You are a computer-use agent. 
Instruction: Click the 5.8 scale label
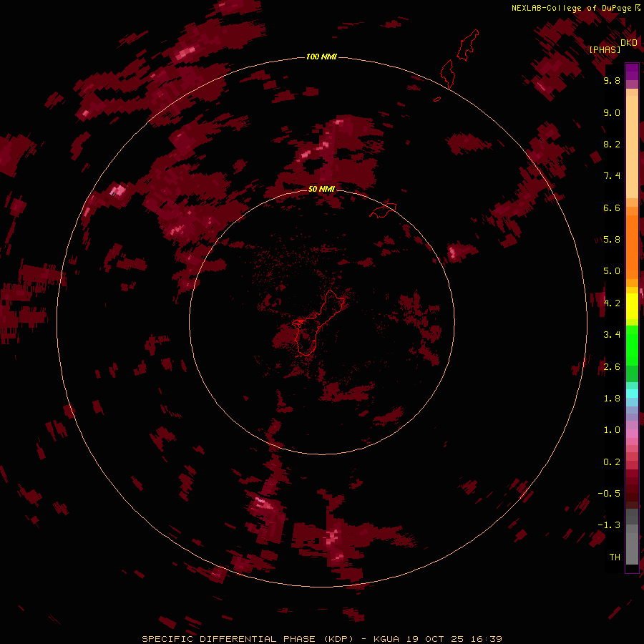point(612,240)
